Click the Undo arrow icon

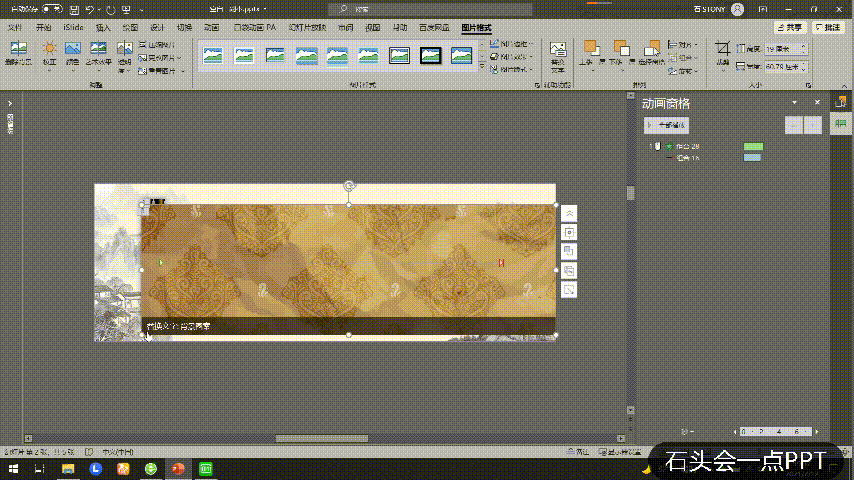coord(90,10)
